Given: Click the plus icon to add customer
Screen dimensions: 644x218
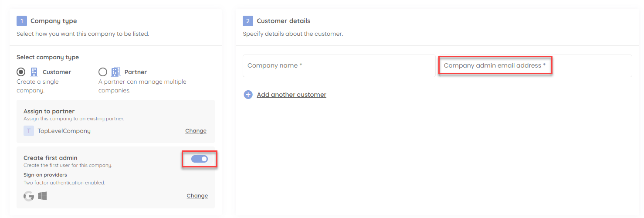Looking at the screenshot, I should pyautogui.click(x=248, y=95).
